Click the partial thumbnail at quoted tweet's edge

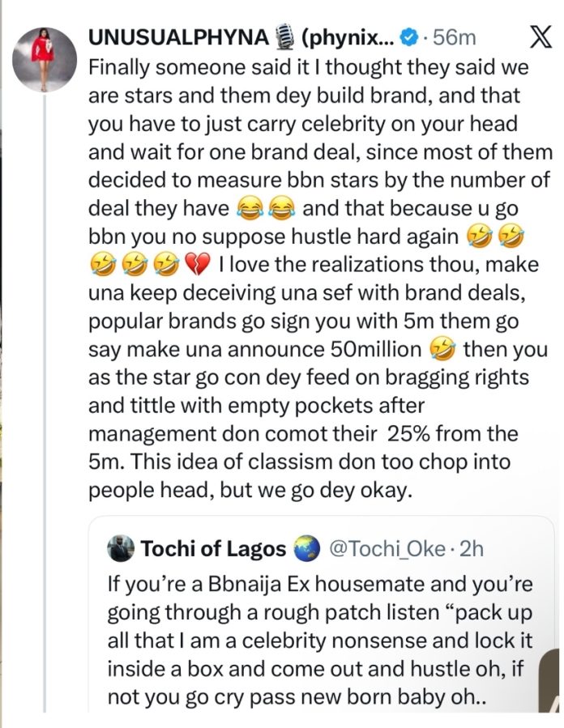pyautogui.click(x=549, y=680)
